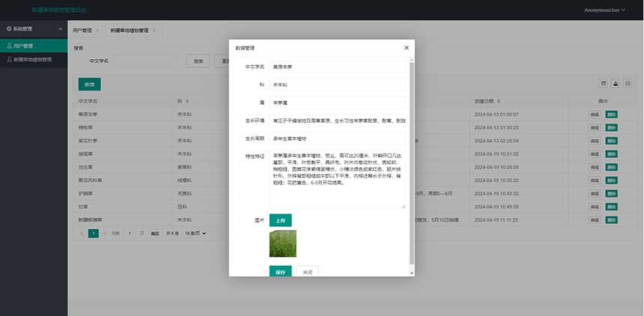Open the AnonymousUser account dropdown
The width and height of the screenshot is (644, 316).
pyautogui.click(x=605, y=10)
